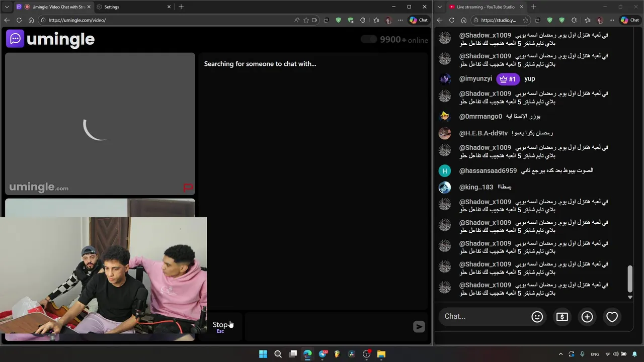Open emoji picker in YouTube chat

[x=537, y=317]
